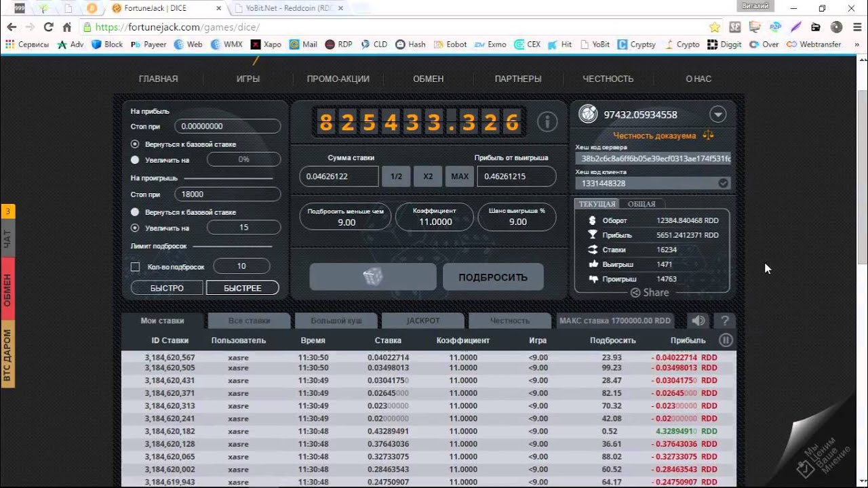
Task: Edit the 'Коэффициент' 11.0000 field
Action: click(x=435, y=217)
